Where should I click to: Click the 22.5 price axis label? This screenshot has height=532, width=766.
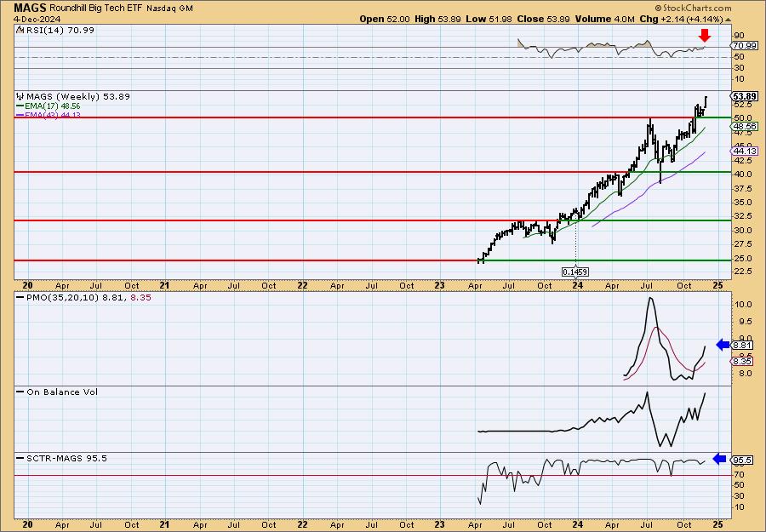click(742, 272)
